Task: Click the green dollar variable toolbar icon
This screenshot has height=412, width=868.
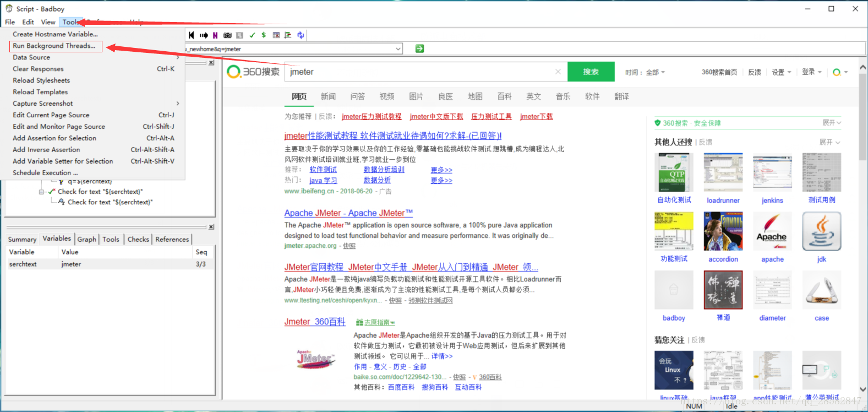Action: click(x=264, y=35)
